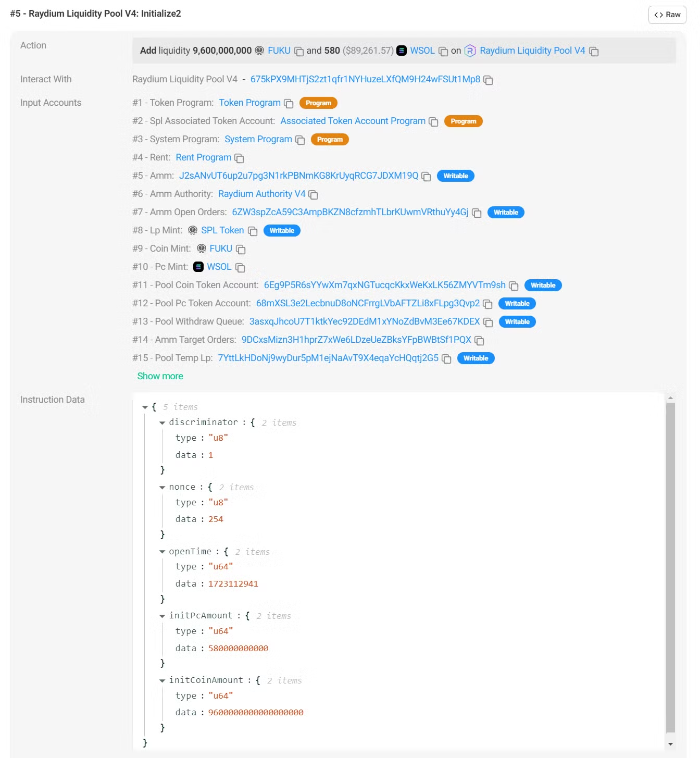Copy Raydium Authority V4 address
Viewport: 700px width, 758px height.
pos(313,195)
